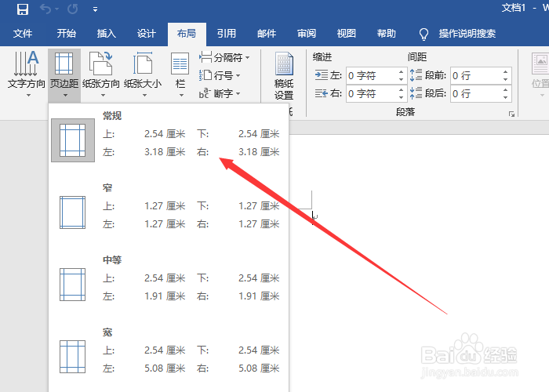Decrease the right indent with down arrow

[x=402, y=98]
